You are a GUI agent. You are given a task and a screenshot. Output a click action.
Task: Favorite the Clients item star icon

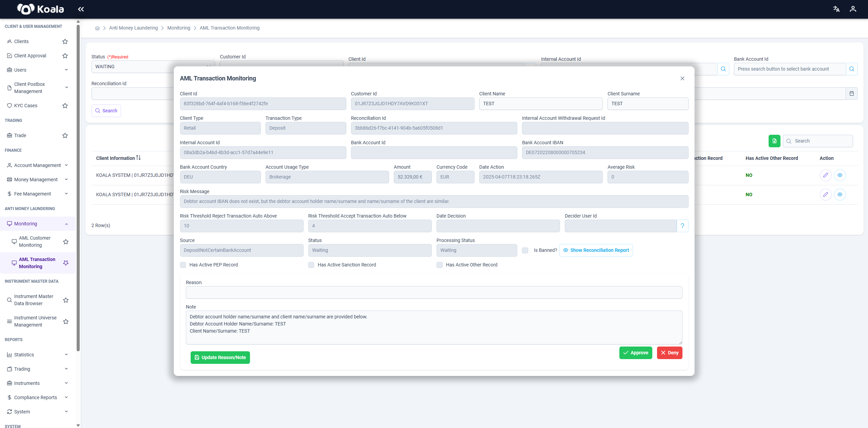[65, 41]
